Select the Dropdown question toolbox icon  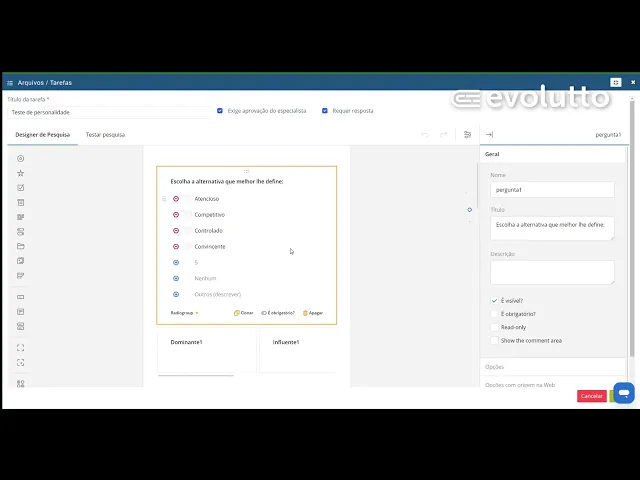coord(20,202)
